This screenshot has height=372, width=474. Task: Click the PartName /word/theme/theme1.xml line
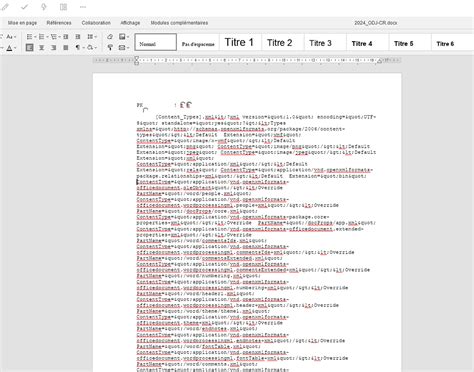tap(203, 311)
